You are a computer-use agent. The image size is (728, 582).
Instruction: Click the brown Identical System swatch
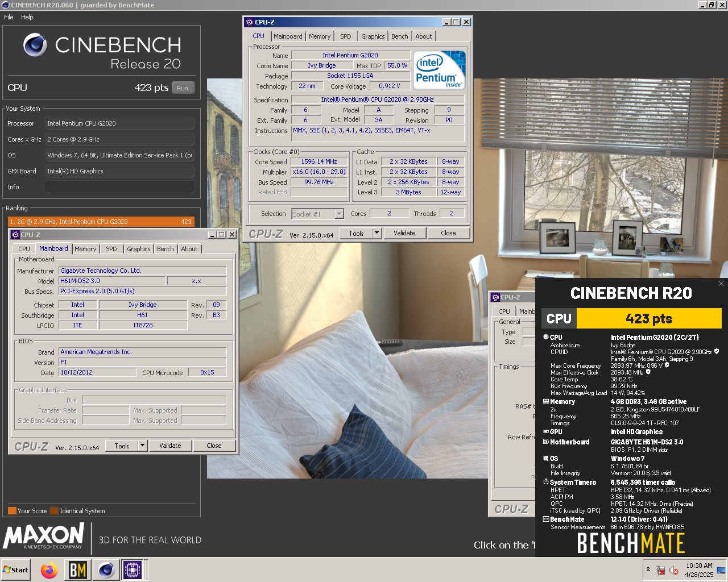(x=54, y=510)
